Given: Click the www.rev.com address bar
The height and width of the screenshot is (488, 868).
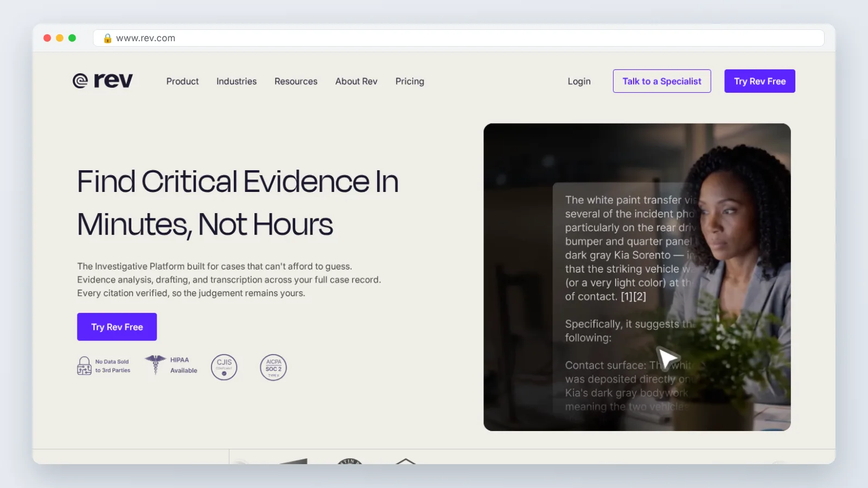Looking at the screenshot, I should (x=458, y=38).
